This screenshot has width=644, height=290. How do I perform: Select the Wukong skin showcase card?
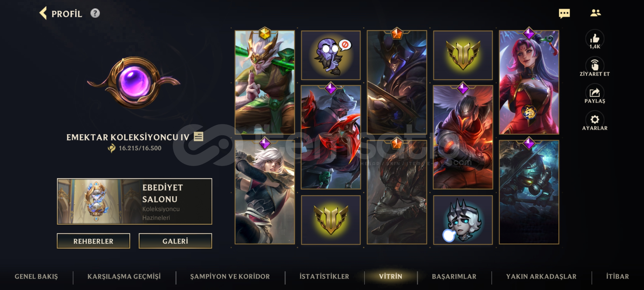tap(265, 82)
